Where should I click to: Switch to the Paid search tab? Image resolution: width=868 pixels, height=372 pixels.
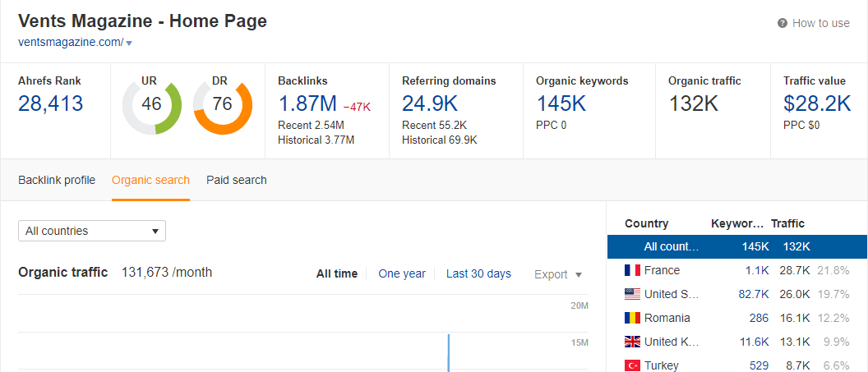pos(236,180)
